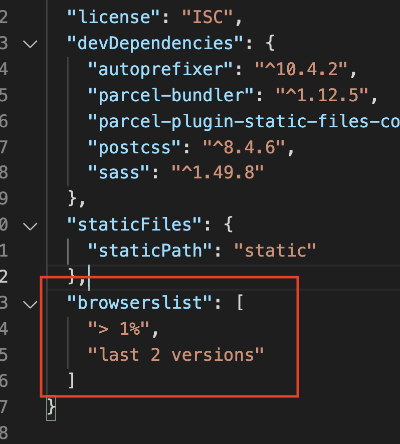Click the "staticPath" key

150,250
